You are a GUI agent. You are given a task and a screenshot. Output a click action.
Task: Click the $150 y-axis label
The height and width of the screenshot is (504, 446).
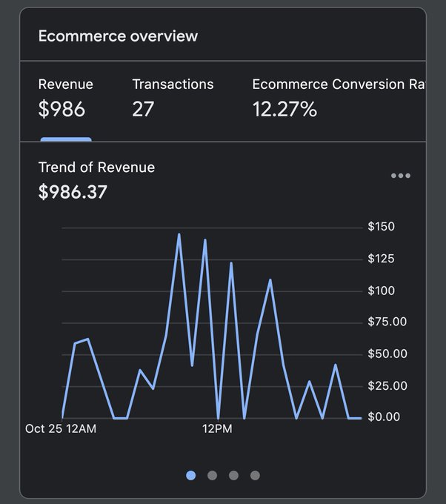point(381,227)
